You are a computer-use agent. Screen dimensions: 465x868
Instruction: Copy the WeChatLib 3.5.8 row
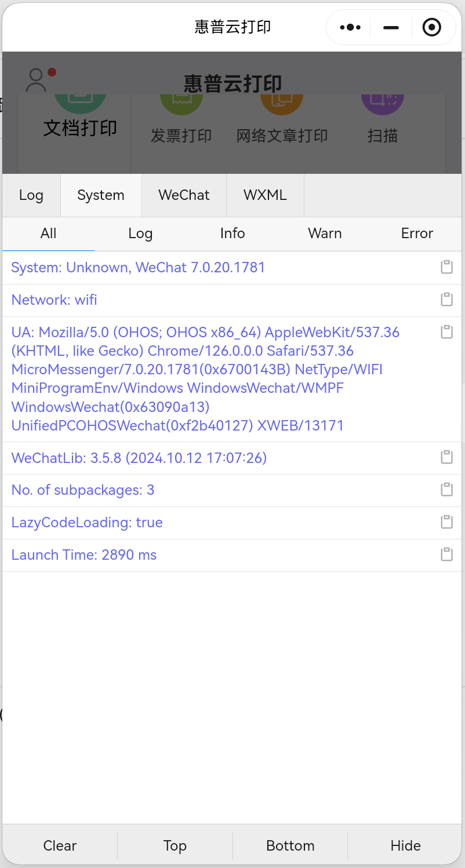coord(446,457)
